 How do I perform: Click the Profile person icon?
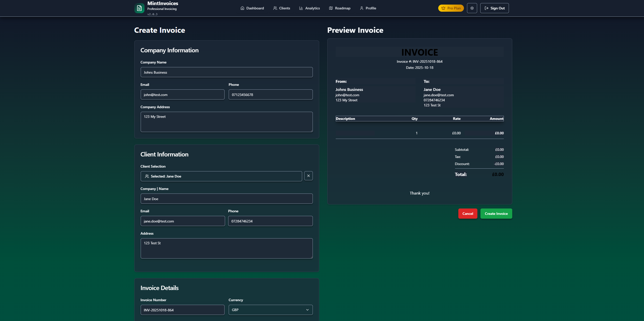(361, 8)
